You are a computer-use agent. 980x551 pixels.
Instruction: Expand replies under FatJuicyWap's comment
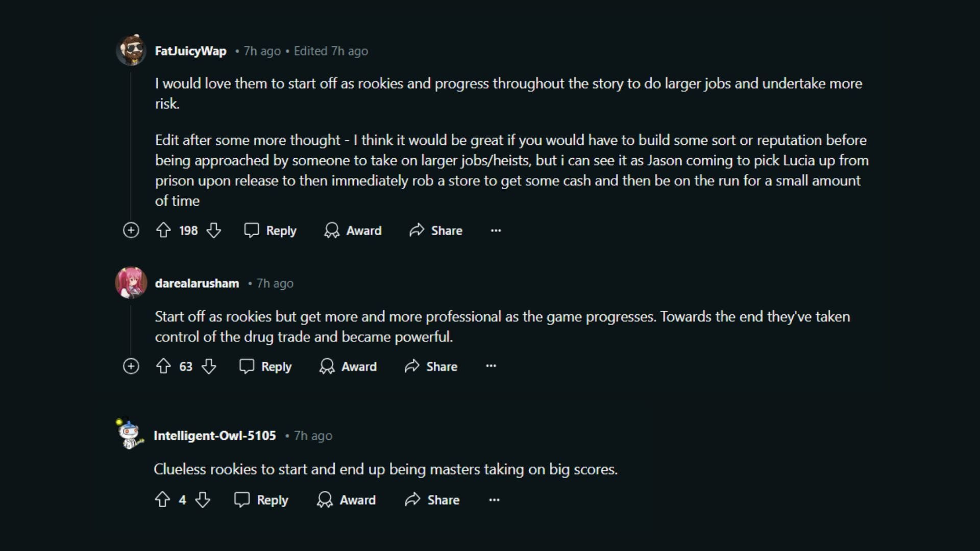click(131, 231)
